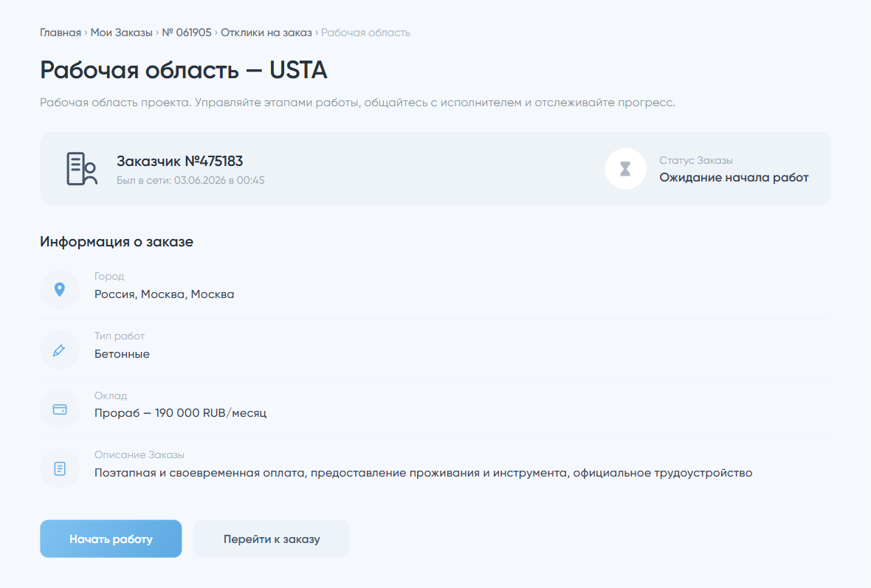The height and width of the screenshot is (588, 871).
Task: Click the map pin city icon
Action: (x=60, y=289)
